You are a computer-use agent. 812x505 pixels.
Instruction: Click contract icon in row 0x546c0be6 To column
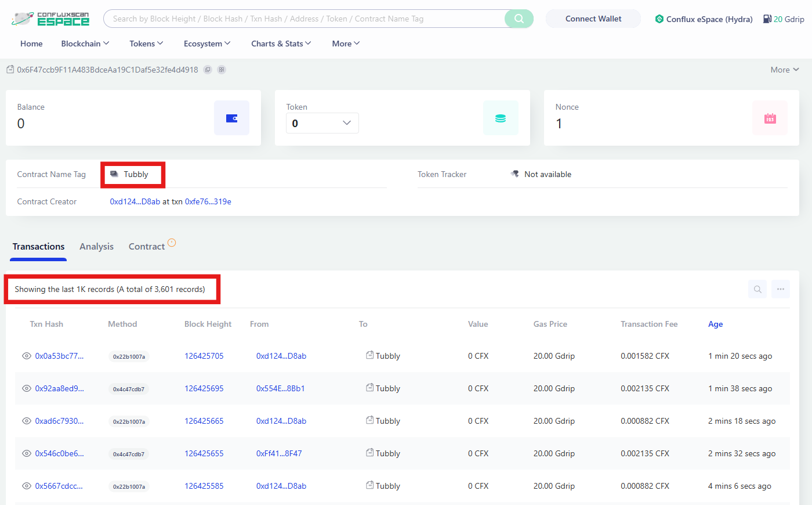pyautogui.click(x=369, y=452)
